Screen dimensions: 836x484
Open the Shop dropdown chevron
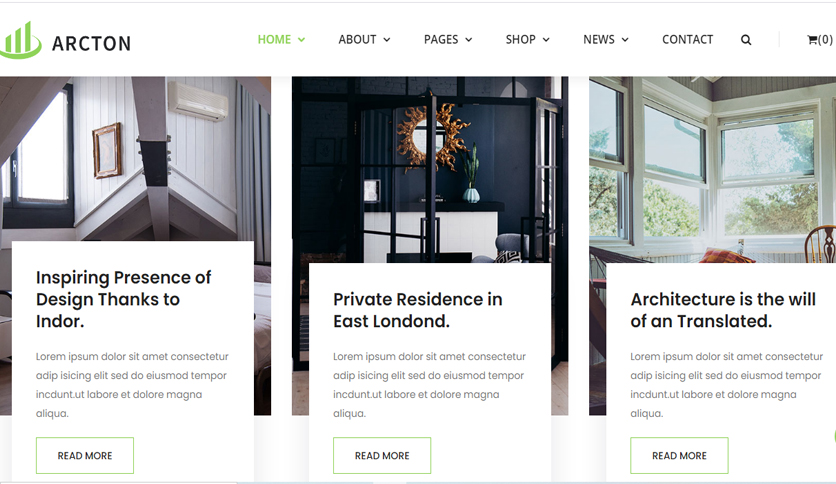(546, 40)
